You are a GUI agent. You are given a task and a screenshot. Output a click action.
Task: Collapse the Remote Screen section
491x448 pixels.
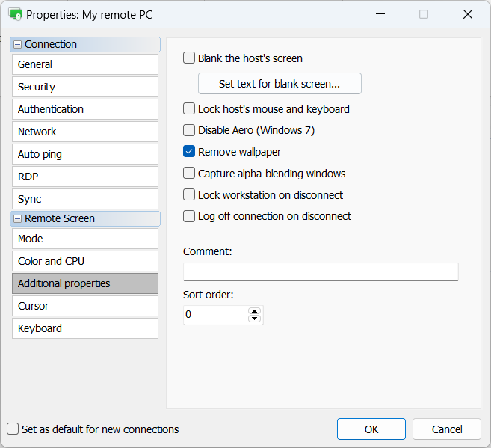(18, 219)
